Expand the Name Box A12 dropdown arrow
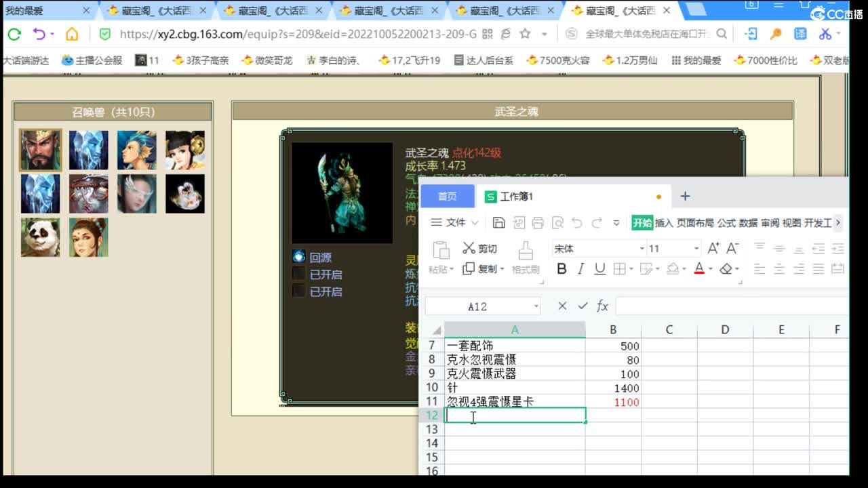 [536, 307]
